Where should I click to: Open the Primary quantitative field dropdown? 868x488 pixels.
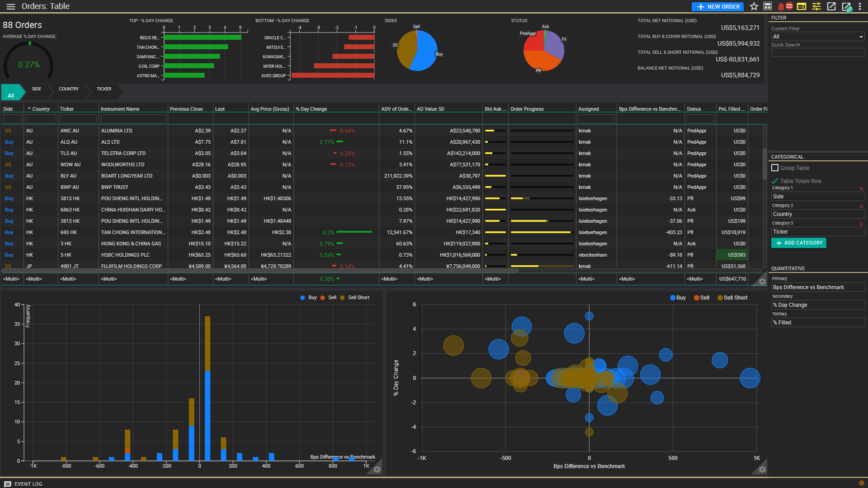817,287
